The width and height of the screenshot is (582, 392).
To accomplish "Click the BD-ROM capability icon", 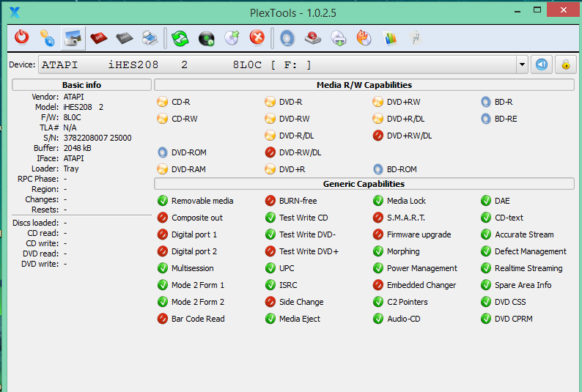I will point(377,169).
